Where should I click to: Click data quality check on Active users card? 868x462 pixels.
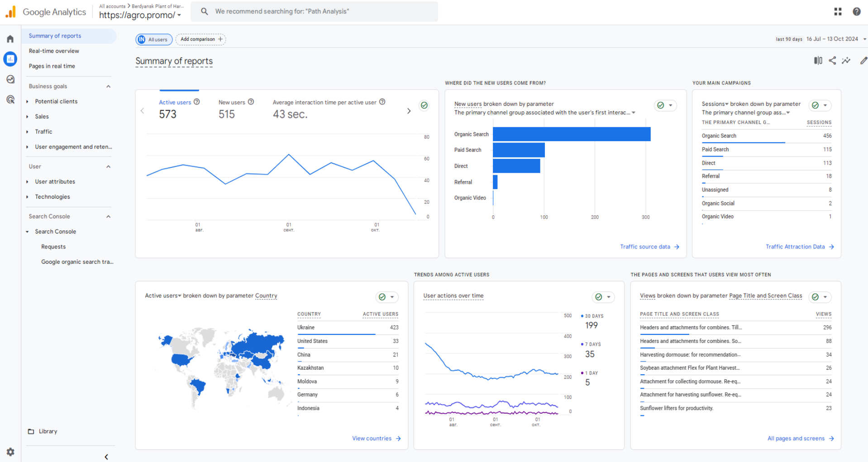[x=424, y=105]
